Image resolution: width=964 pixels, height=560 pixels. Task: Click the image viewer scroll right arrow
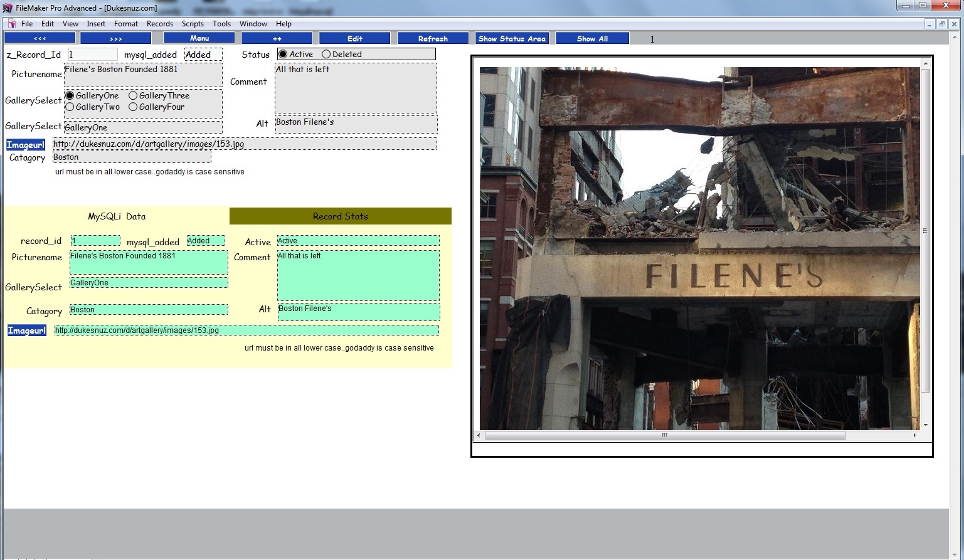(x=914, y=435)
